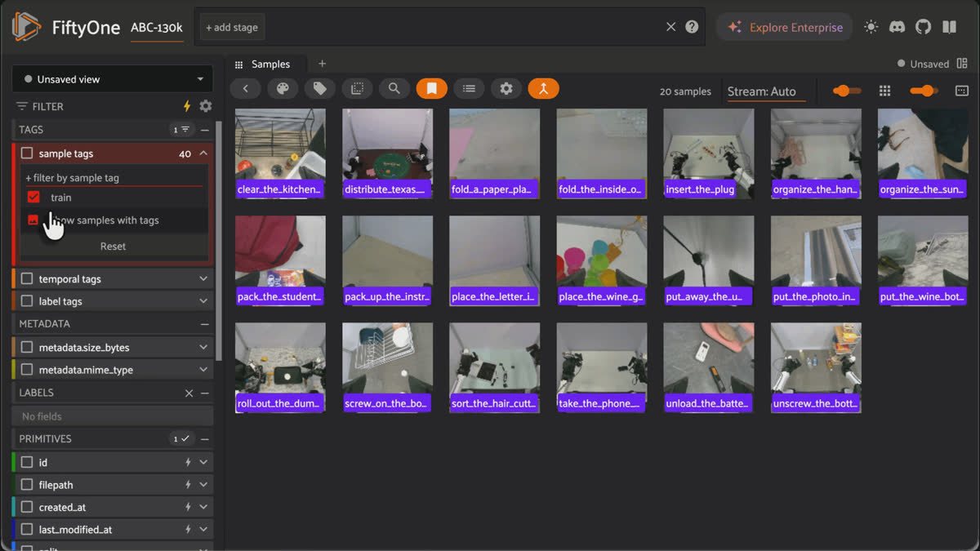980x551 pixels.
Task: Click the grid zoom icon
Action: (x=884, y=91)
